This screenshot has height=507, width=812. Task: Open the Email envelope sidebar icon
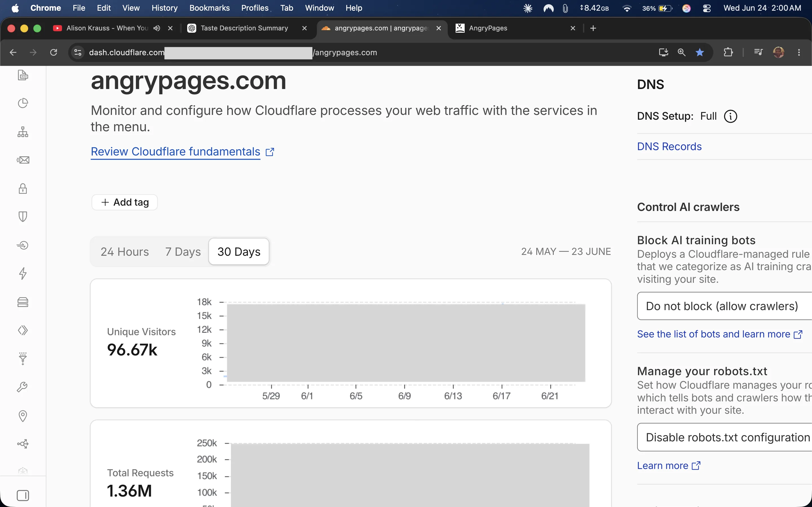23,160
